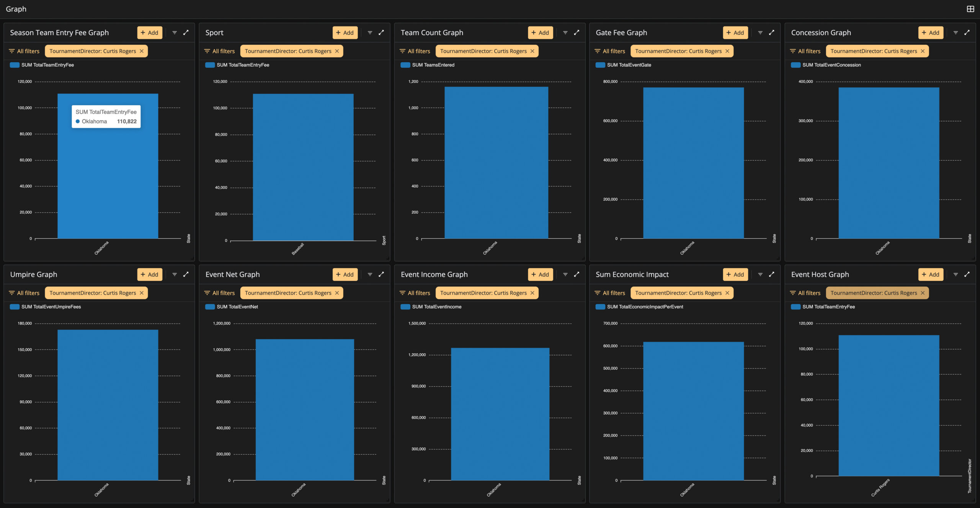This screenshot has height=508, width=980.
Task: Open filter icon on Team Count Graph
Action: point(565,33)
